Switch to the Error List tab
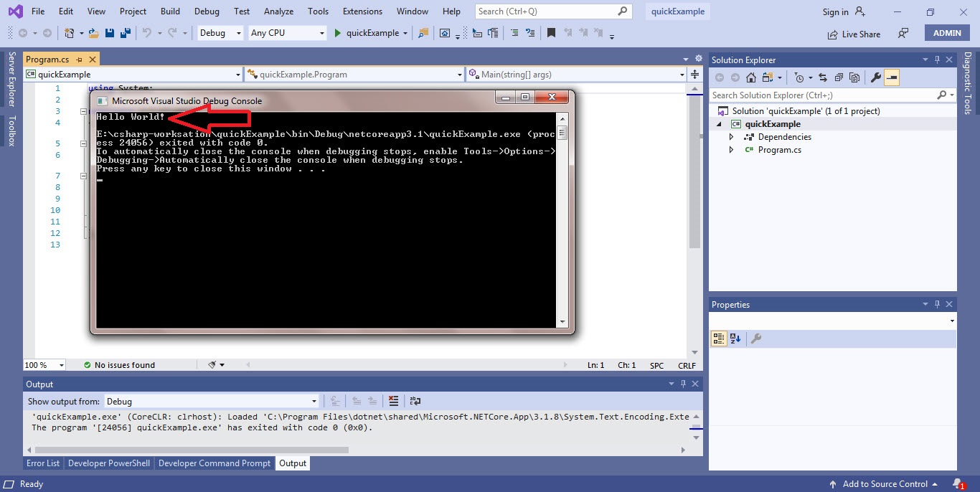 pyautogui.click(x=43, y=463)
